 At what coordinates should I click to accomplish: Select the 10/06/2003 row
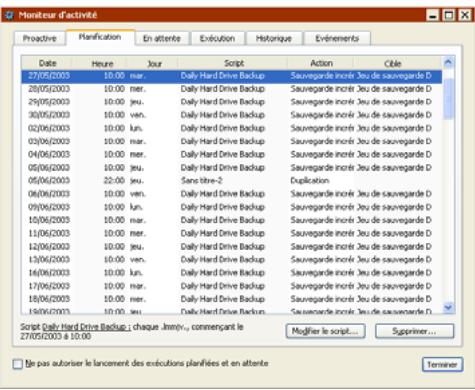pos(232,220)
